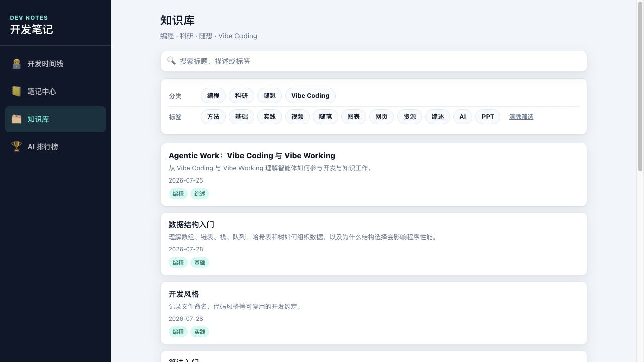
Task: Click 综述 tag on Agentic Work card
Action: coord(200,194)
